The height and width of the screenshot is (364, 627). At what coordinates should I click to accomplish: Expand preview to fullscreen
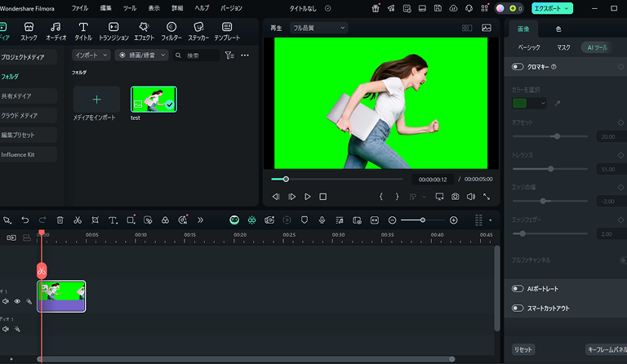[487, 197]
